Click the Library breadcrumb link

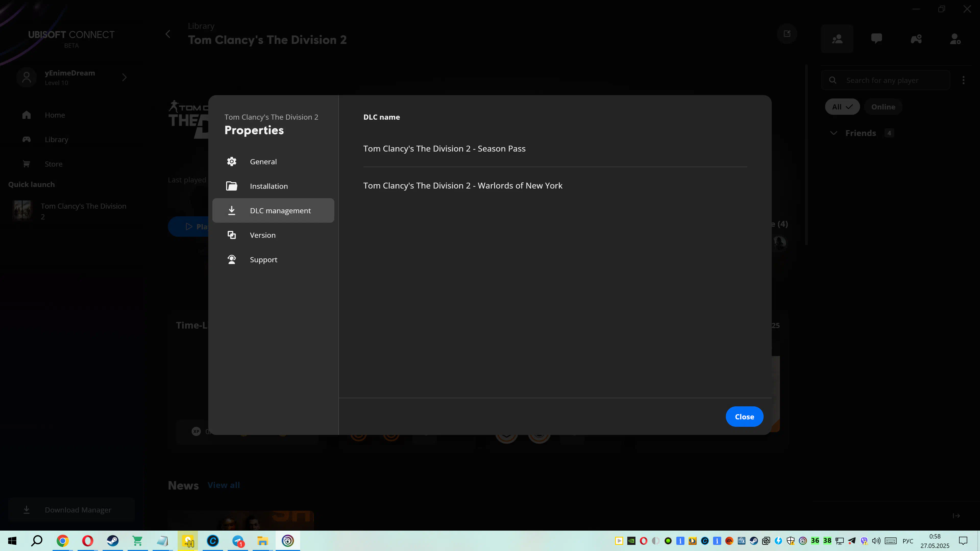[x=201, y=26]
